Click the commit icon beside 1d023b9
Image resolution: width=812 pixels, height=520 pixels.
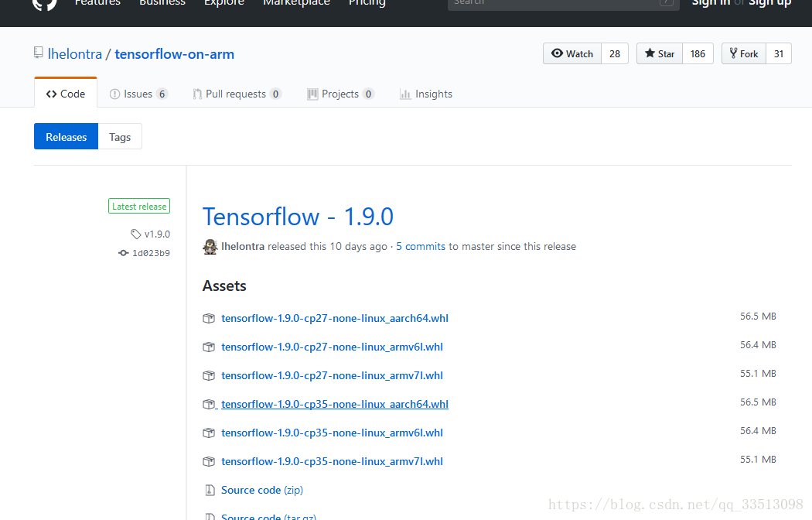tap(123, 253)
